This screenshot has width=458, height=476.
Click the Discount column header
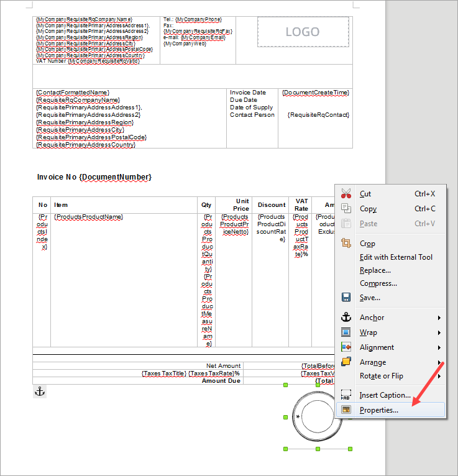[x=272, y=205]
